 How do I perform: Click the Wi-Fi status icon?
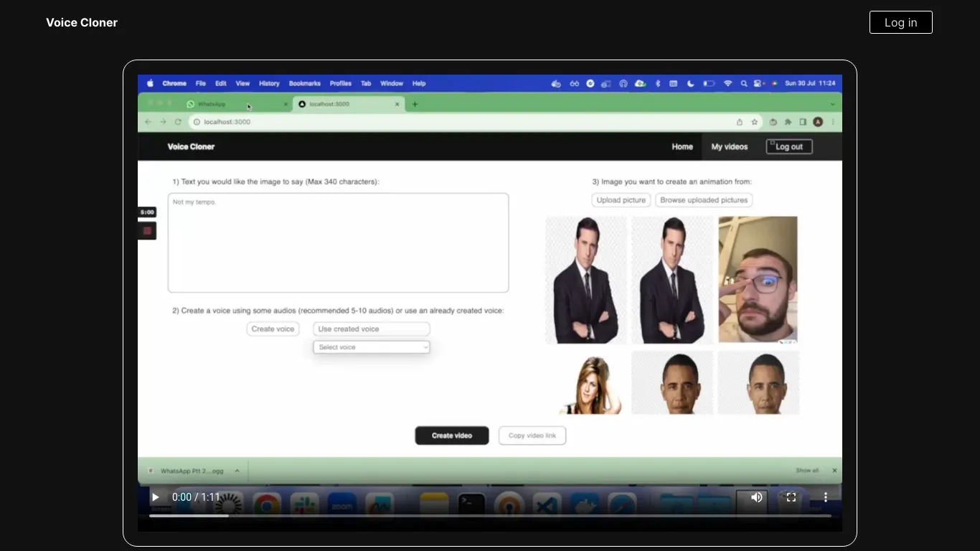coord(728,83)
